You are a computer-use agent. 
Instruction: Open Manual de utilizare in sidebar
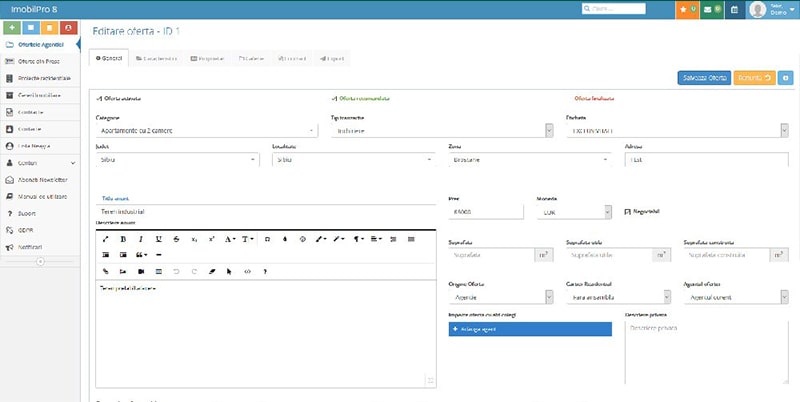[40, 196]
